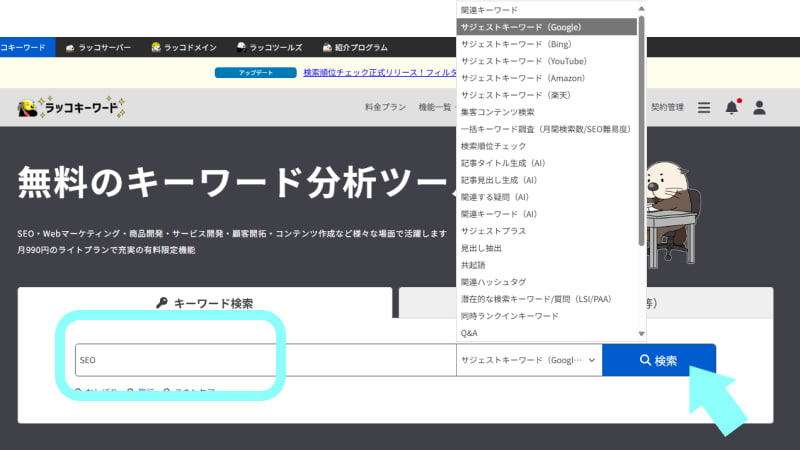Click the SEO keyword input field
This screenshot has width=800, height=450.
point(265,360)
